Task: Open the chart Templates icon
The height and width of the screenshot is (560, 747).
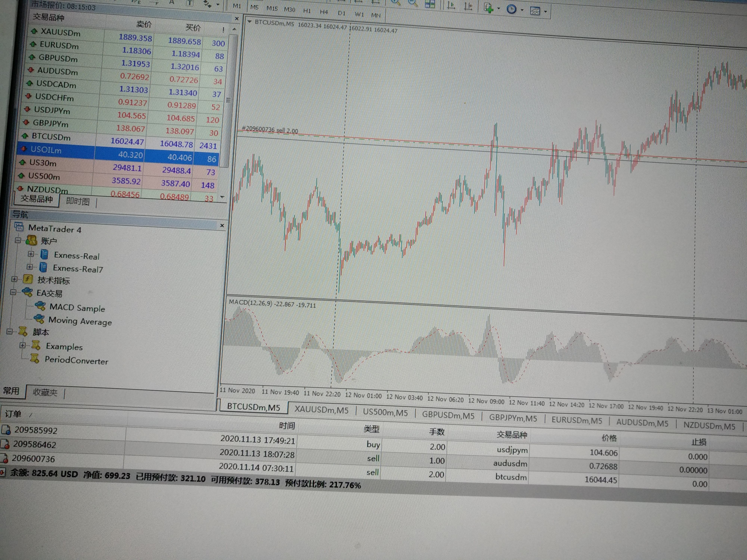Action: (535, 11)
